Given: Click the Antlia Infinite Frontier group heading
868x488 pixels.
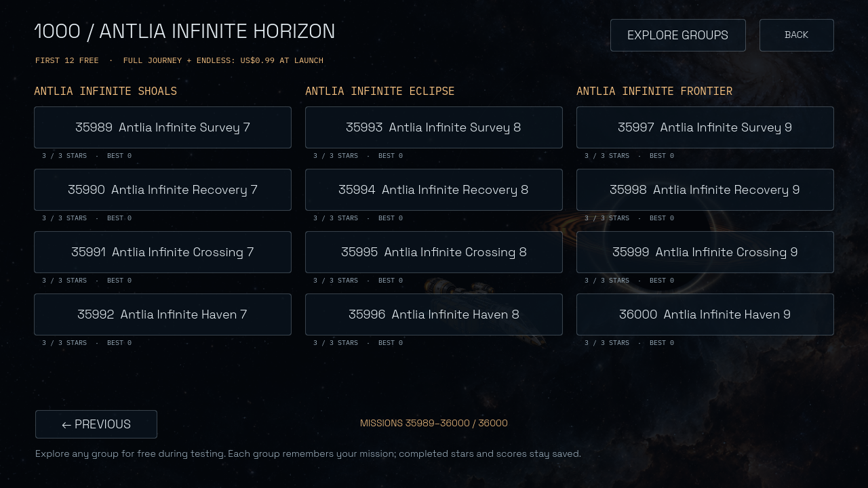Looking at the screenshot, I should [654, 91].
